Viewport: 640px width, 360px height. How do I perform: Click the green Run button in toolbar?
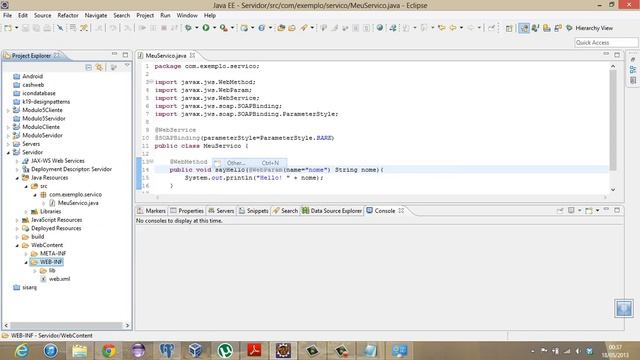click(206, 28)
